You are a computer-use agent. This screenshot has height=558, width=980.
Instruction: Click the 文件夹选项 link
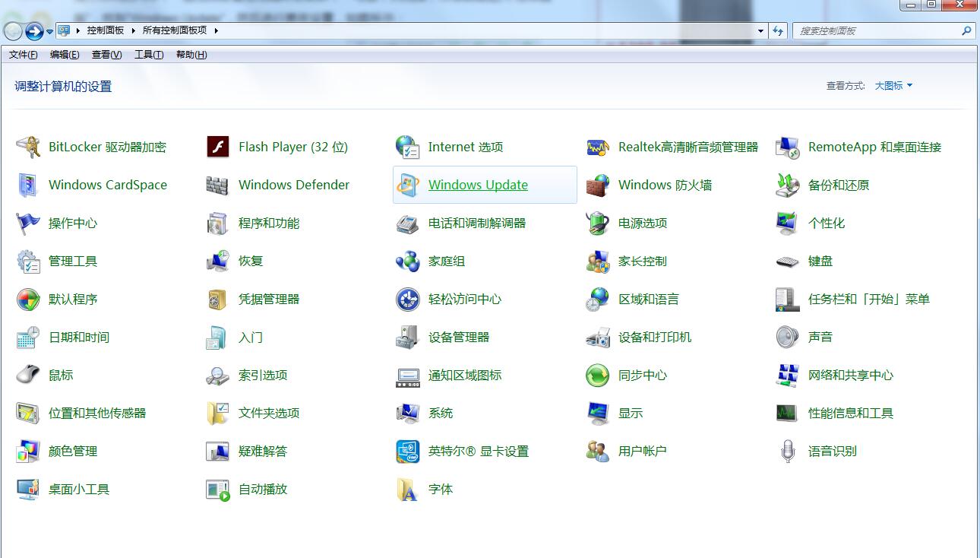point(269,413)
